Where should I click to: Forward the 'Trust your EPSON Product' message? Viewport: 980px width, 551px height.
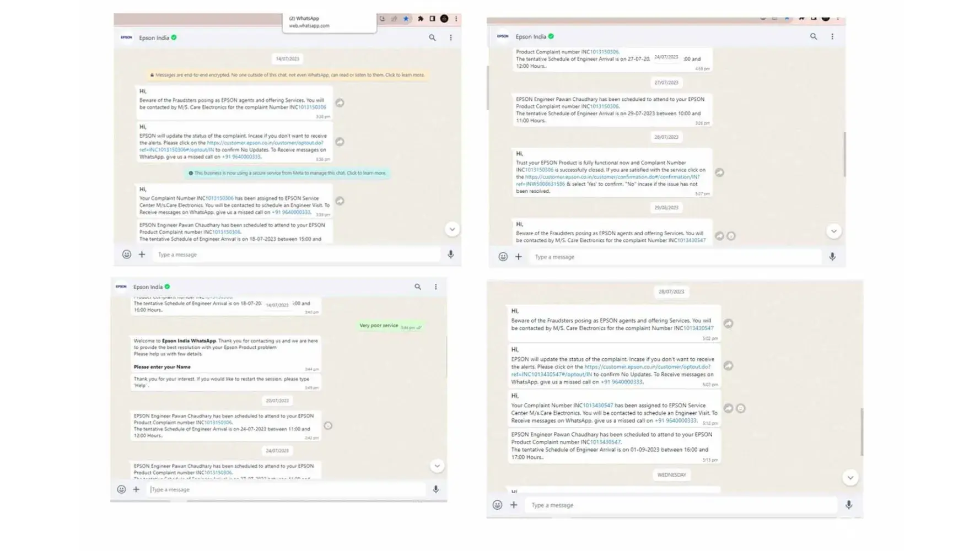point(719,172)
